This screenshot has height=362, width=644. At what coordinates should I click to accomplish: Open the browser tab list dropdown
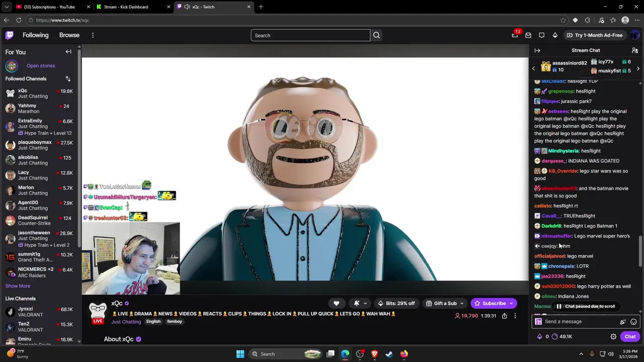click(x=7, y=7)
